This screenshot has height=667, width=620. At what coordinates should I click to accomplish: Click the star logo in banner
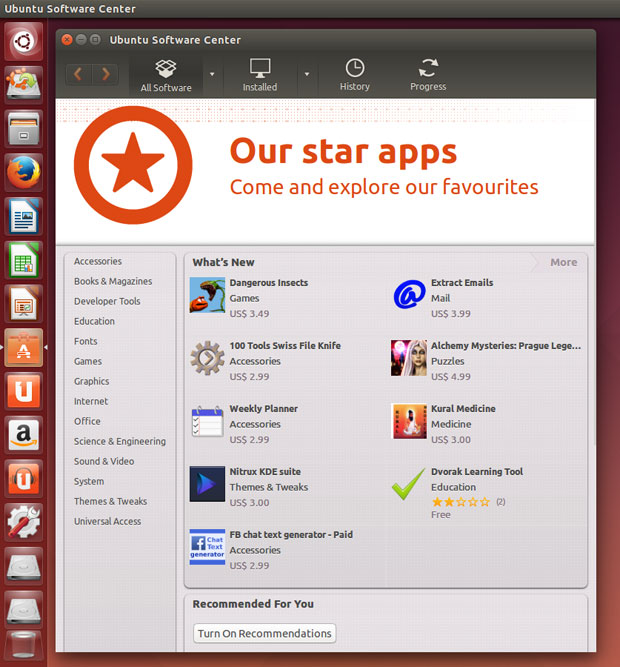coord(133,165)
